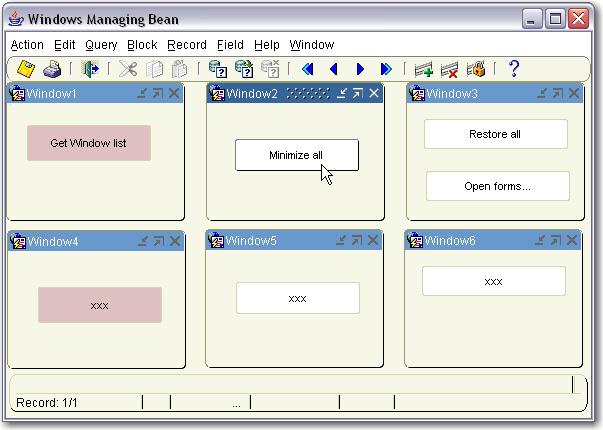Open the Block menu

(142, 45)
